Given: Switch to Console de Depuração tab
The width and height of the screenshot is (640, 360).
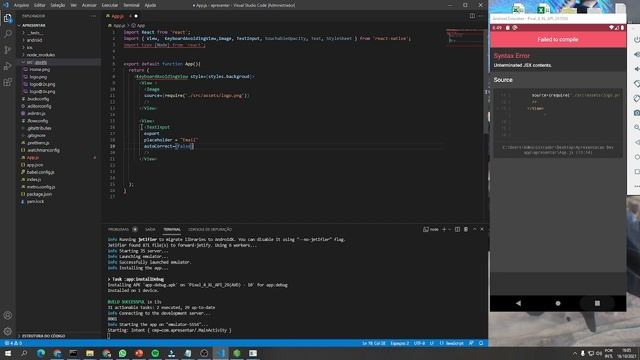Looking at the screenshot, I should (x=210, y=229).
